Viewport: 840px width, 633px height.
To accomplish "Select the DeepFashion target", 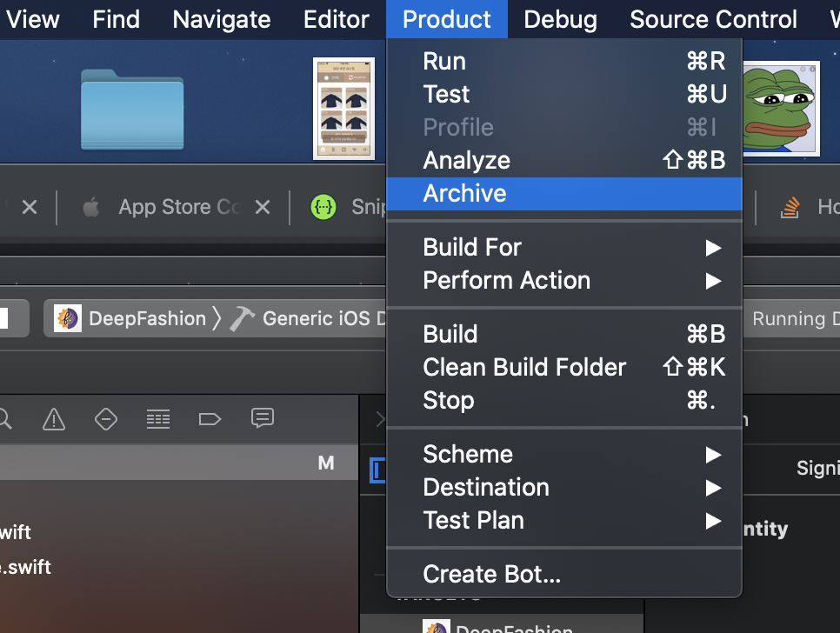I will click(x=502, y=625).
